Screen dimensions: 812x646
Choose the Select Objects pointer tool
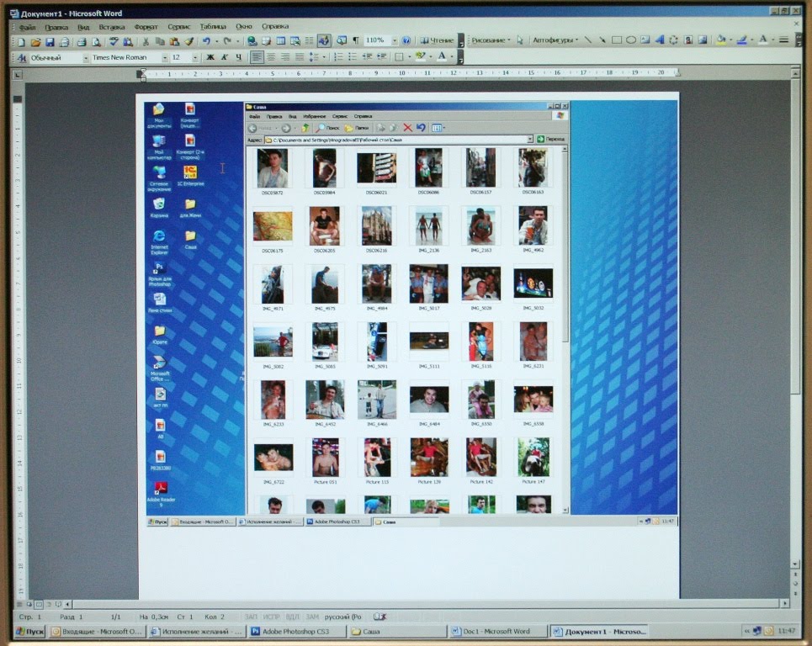click(520, 40)
